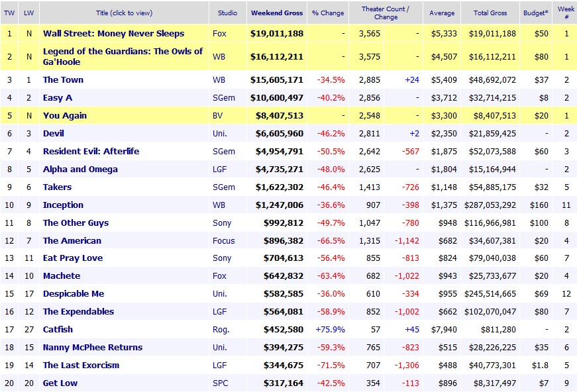Sort table by LW column header

[x=28, y=13]
